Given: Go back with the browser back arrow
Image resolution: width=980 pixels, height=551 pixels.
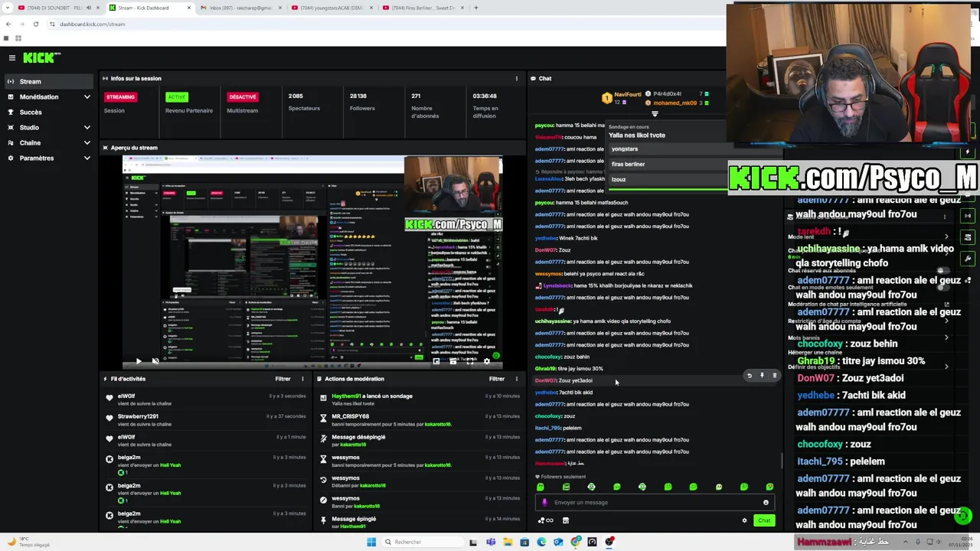Looking at the screenshot, I should pyautogui.click(x=8, y=24).
